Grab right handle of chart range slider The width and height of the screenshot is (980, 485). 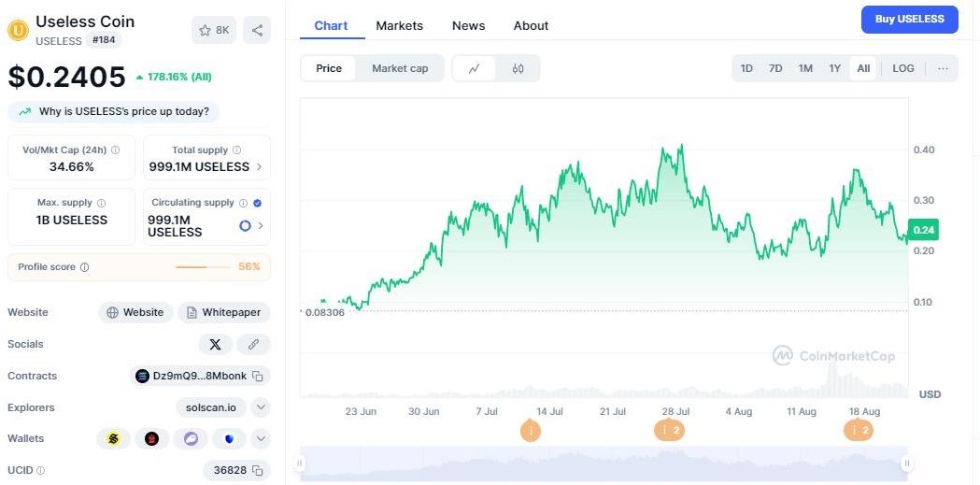[907, 464]
